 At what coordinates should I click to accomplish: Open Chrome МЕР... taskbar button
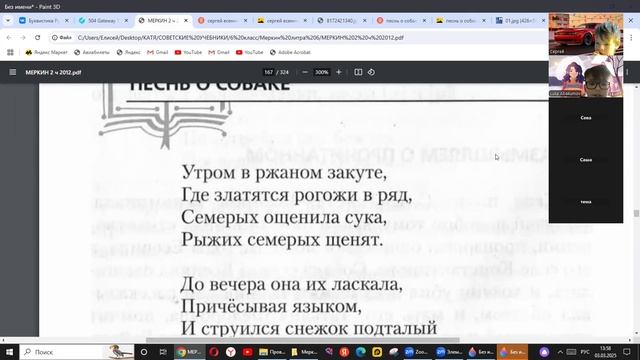[x=189, y=352]
